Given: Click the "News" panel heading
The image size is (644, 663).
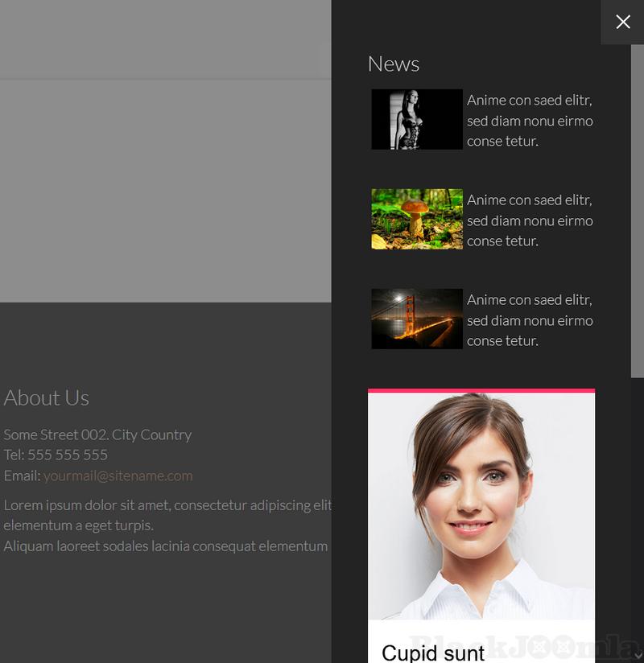Looking at the screenshot, I should point(393,64).
